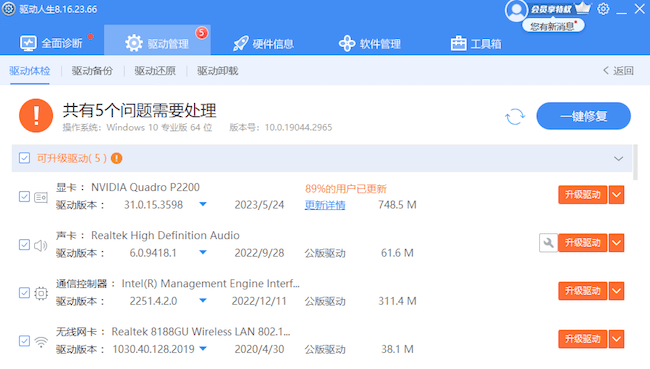650x369 pixels.
Task: Click the vertical scrollbar of driver list
Action: (x=635, y=163)
